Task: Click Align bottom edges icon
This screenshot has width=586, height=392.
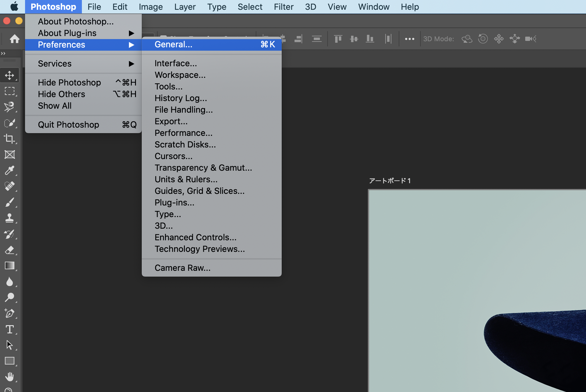Action: tap(370, 39)
